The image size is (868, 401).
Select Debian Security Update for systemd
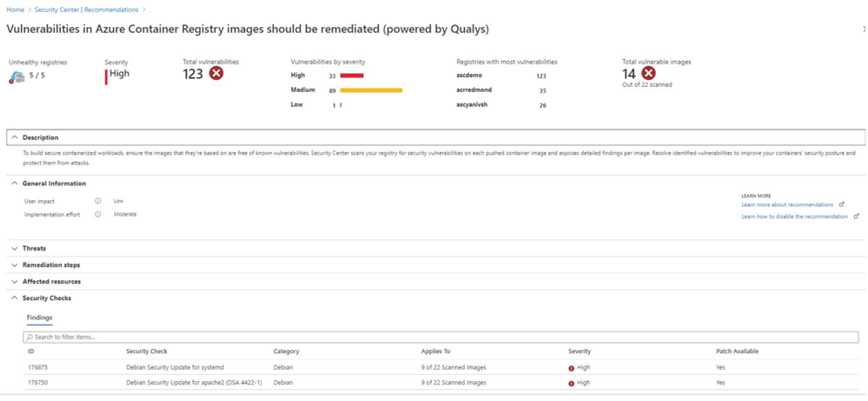point(175,367)
